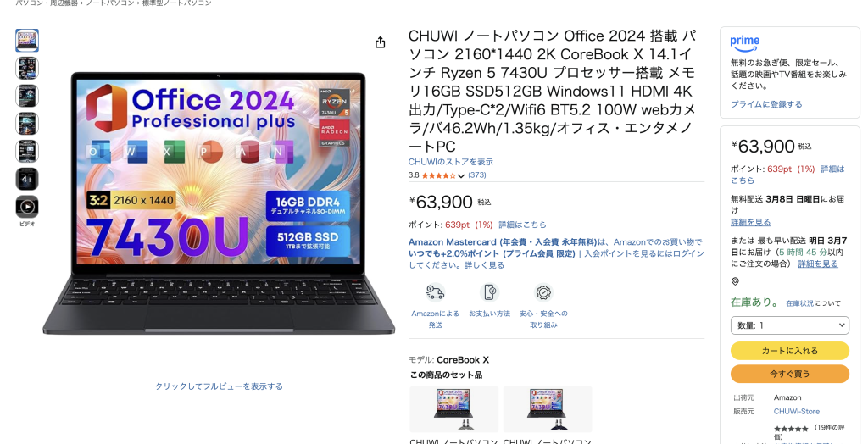The image size is (868, 444).
Task: Click the safety and security badge icon
Action: 543,292
